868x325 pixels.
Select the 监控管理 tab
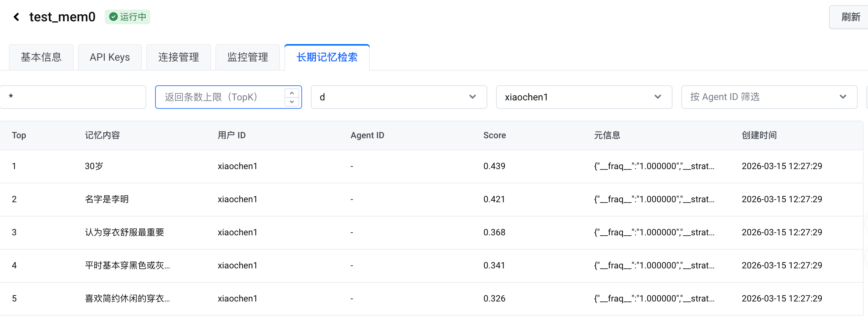(x=247, y=57)
